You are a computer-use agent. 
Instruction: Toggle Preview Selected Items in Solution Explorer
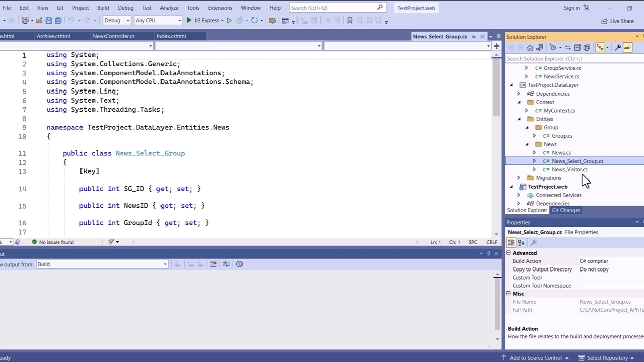point(627,47)
